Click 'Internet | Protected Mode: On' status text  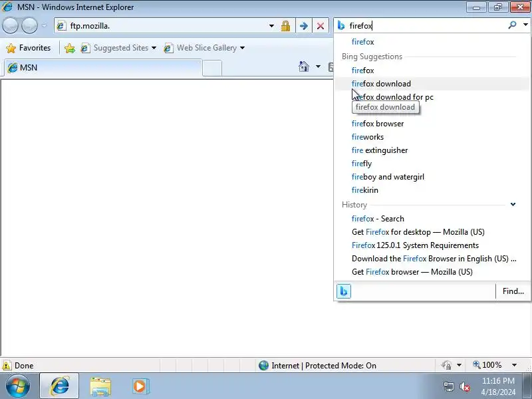[324, 365]
